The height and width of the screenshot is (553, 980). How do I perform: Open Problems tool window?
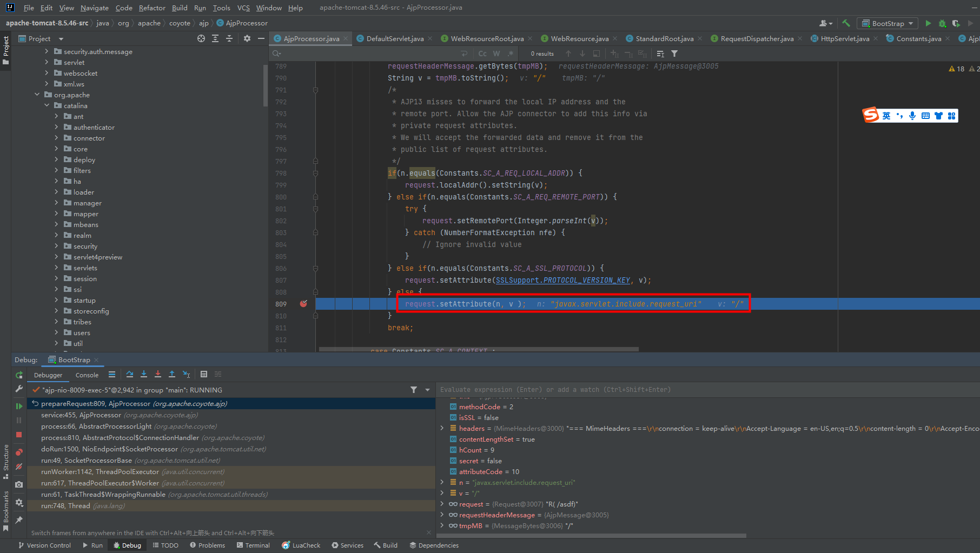click(207, 545)
